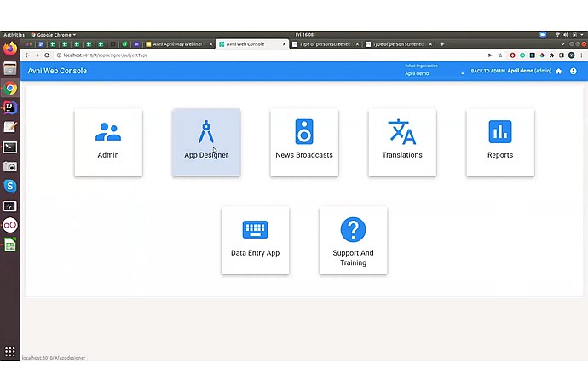Click Activities in the top bar

tap(14, 35)
